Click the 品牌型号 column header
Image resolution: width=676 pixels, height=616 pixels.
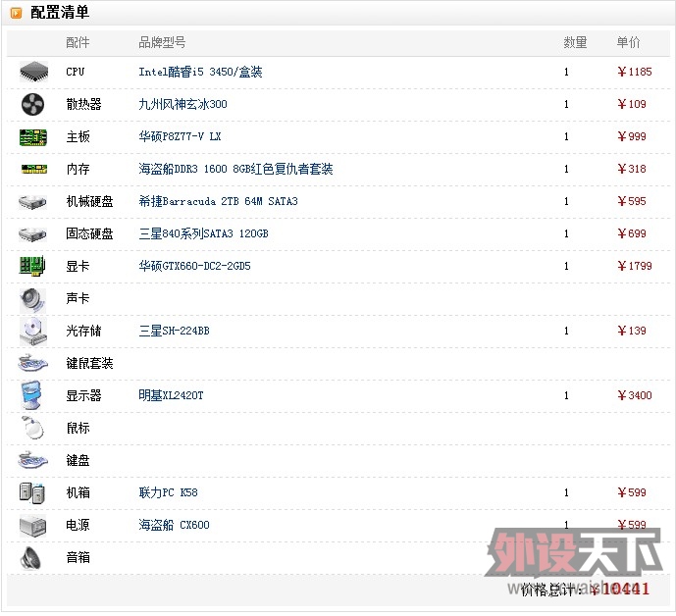coord(162,42)
